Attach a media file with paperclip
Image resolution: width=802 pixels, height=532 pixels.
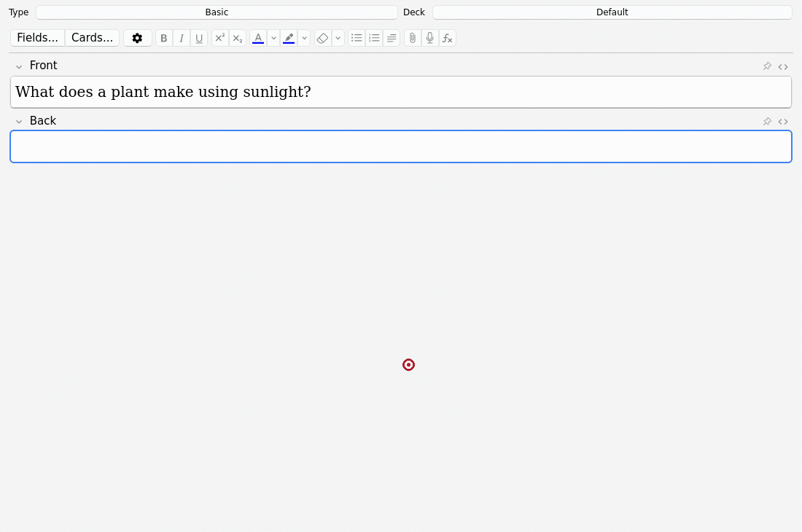pos(412,38)
